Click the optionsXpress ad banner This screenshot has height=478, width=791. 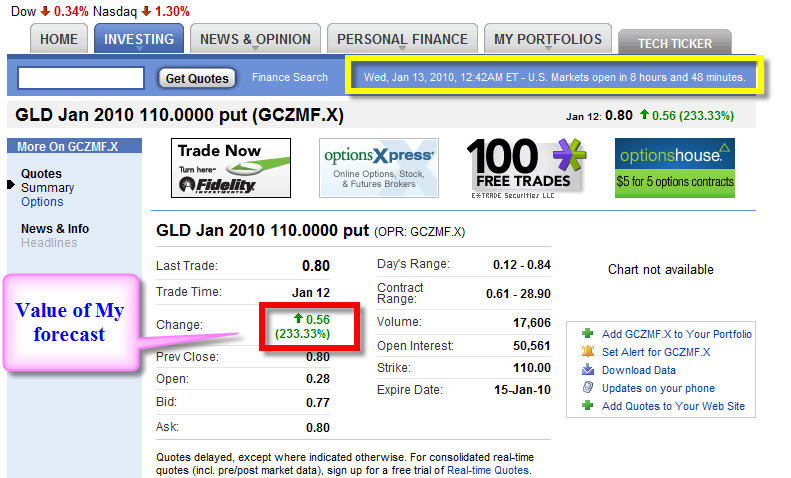[x=379, y=168]
